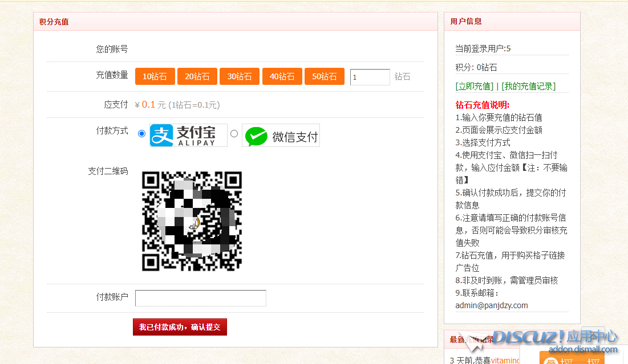Viewport: 628px width, 364px height.
Task: Pick the 40钻石 recharge option
Action: 282,76
